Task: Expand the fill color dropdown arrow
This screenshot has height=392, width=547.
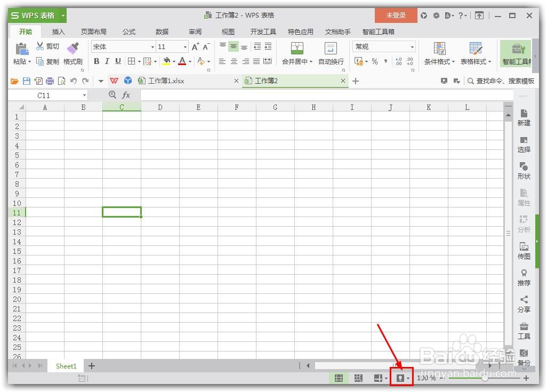Action: tap(173, 61)
